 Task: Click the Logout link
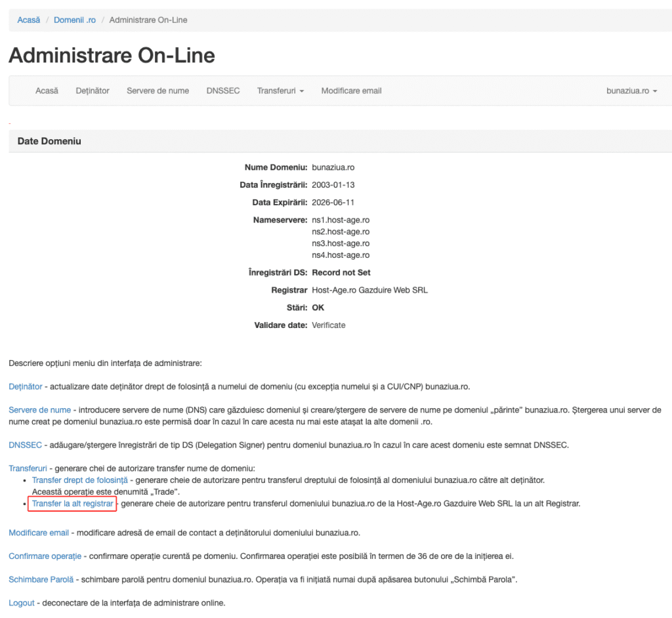point(22,603)
